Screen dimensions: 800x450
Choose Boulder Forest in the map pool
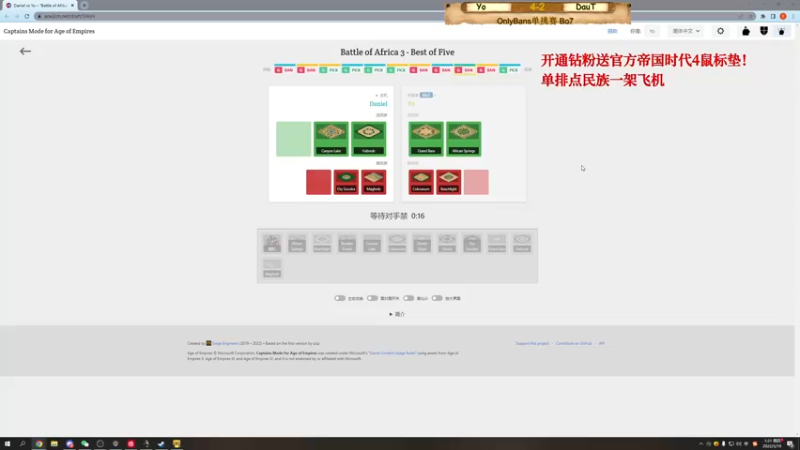(x=347, y=243)
